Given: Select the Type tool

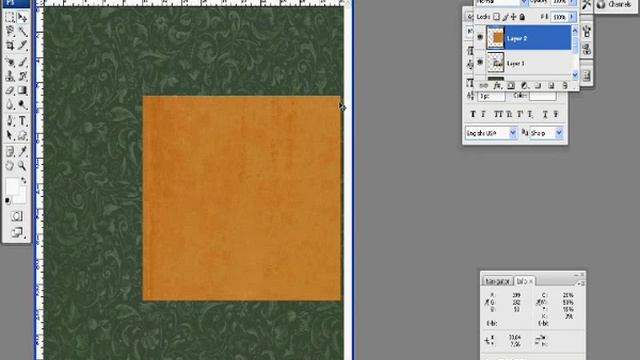Looking at the screenshot, I should click(22, 121).
